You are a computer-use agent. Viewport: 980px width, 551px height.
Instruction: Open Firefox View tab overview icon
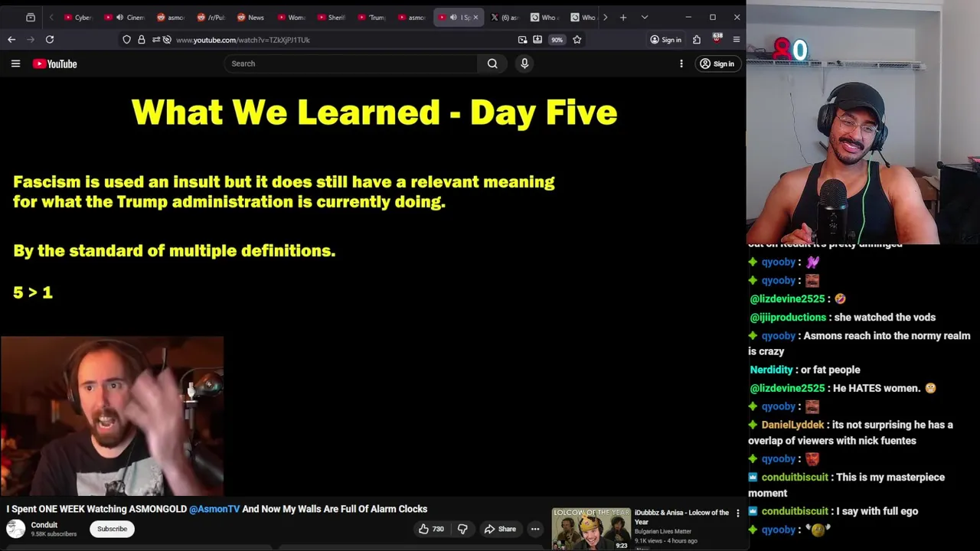[31, 17]
